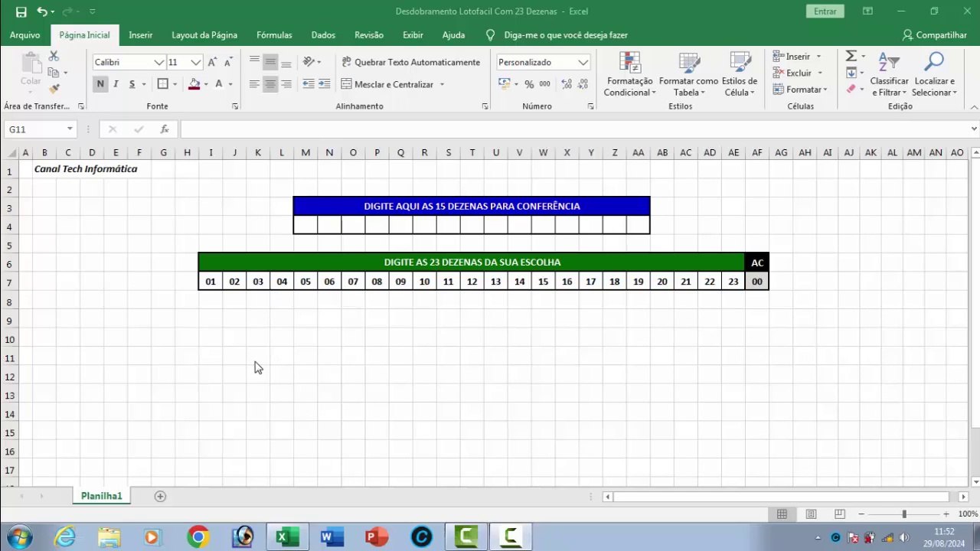
Task: Toggle bold formatting (N)
Action: point(100,84)
